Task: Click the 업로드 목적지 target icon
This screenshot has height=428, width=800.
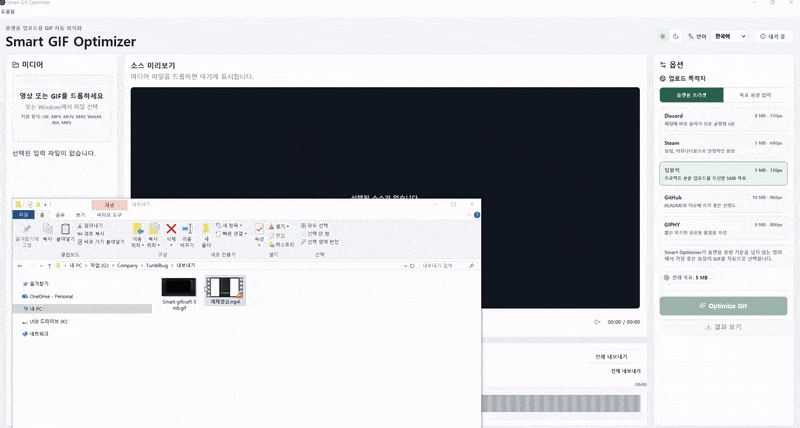Action: (x=663, y=79)
